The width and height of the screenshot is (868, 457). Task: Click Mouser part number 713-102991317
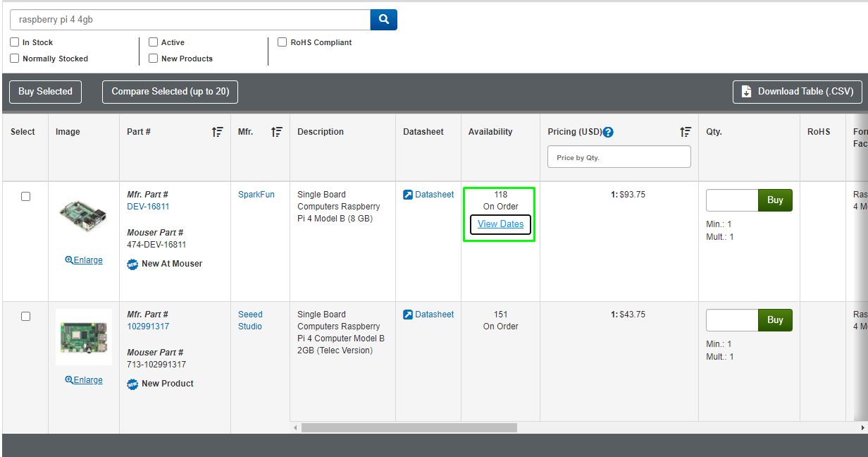click(x=156, y=365)
